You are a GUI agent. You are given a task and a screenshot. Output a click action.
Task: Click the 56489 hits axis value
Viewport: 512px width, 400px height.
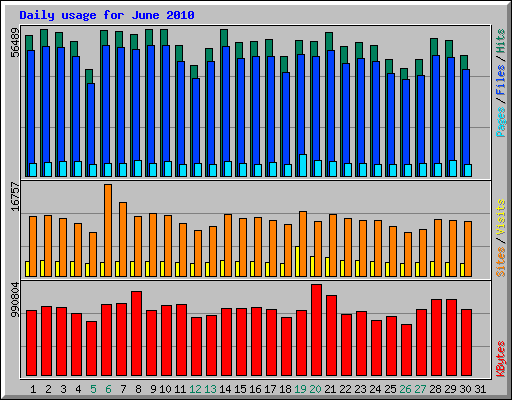[x=15, y=42]
